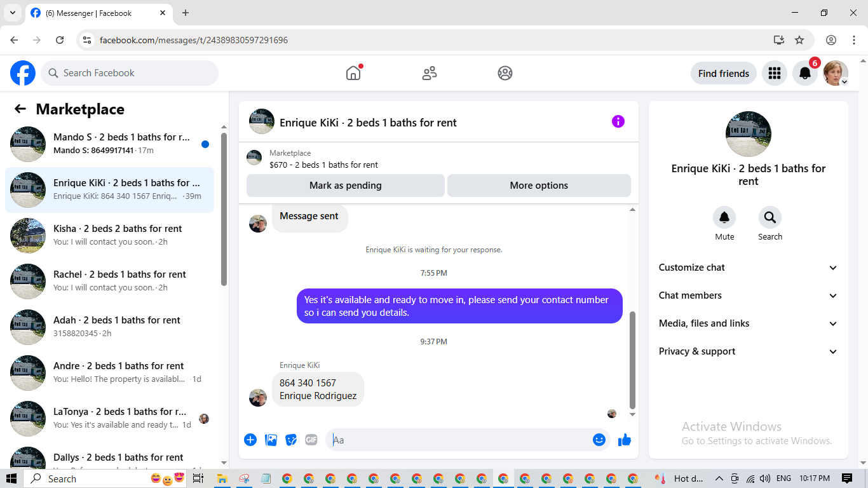Screen dimensions: 868x488
Task: Open Dallys conversation
Action: coord(109,456)
